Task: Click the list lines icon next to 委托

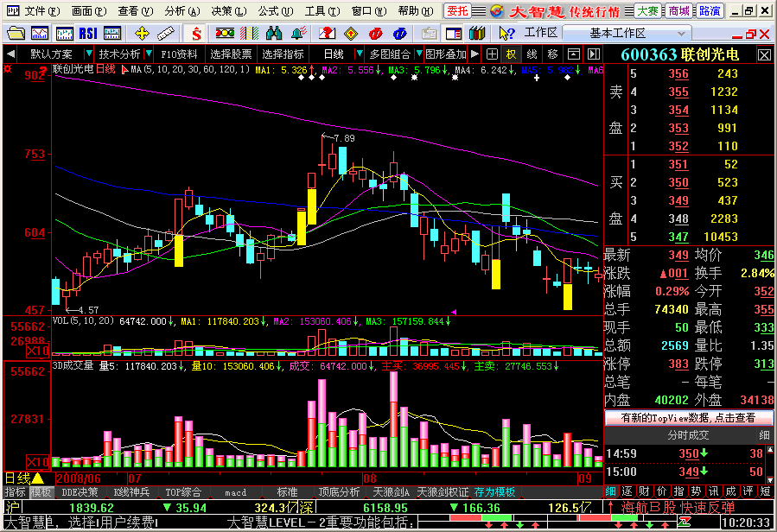Action: point(478,10)
